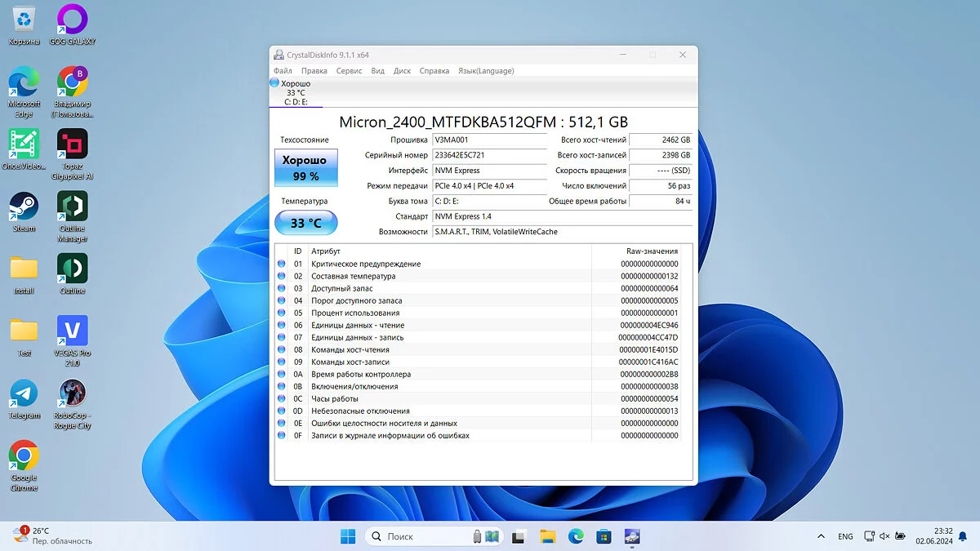The height and width of the screenshot is (551, 980).
Task: Select the C: D: E: disk tab
Action: 295,93
